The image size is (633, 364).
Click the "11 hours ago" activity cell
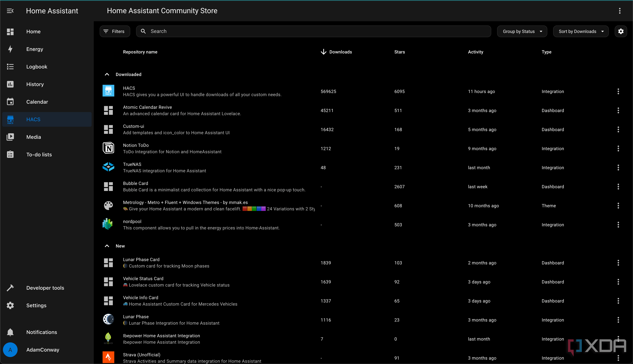pyautogui.click(x=481, y=91)
